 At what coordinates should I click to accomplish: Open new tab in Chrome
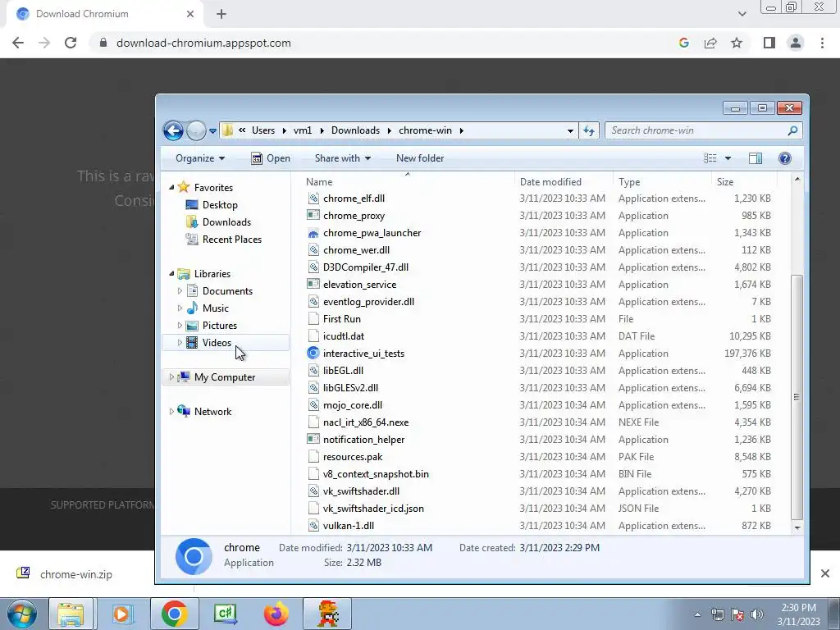(221, 14)
